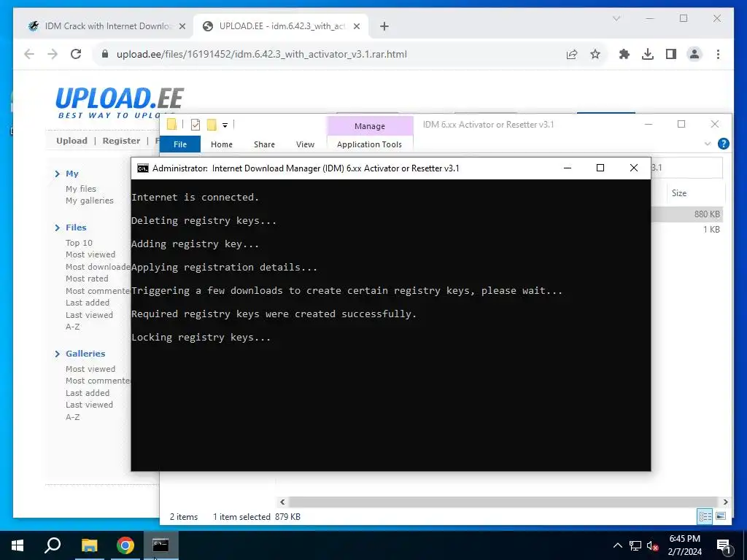Open My files link
The height and width of the screenshot is (560, 747).
tap(80, 189)
